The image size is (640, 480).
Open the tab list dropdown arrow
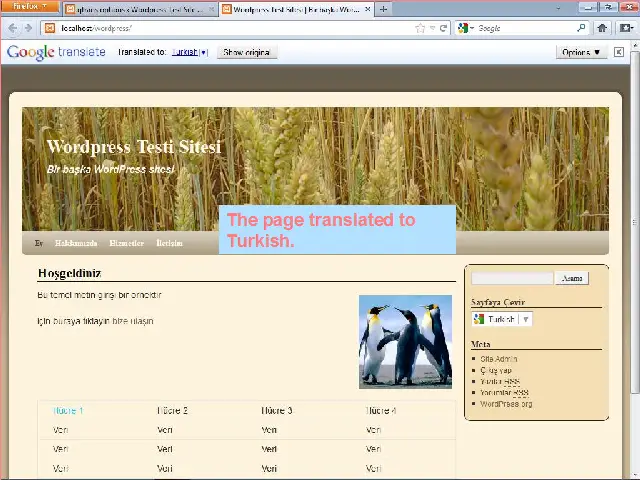(x=558, y=8)
